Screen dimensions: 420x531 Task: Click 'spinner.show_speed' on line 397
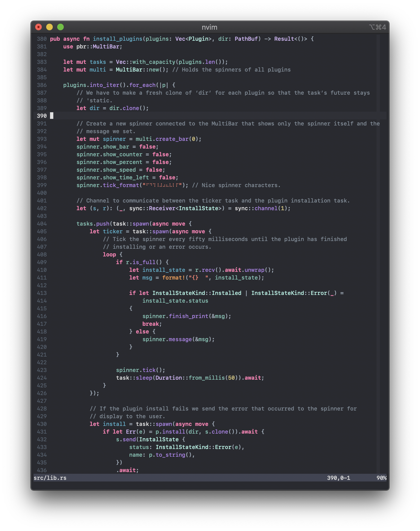point(106,170)
